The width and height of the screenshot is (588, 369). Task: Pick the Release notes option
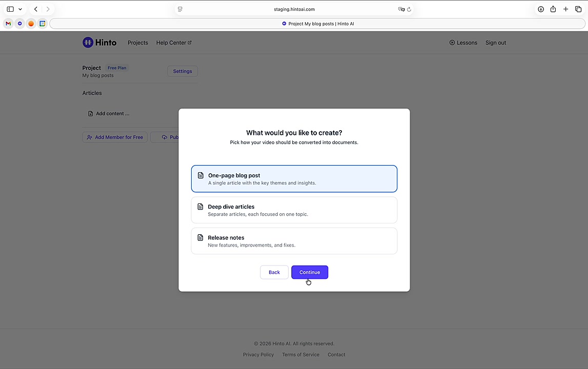point(294,241)
